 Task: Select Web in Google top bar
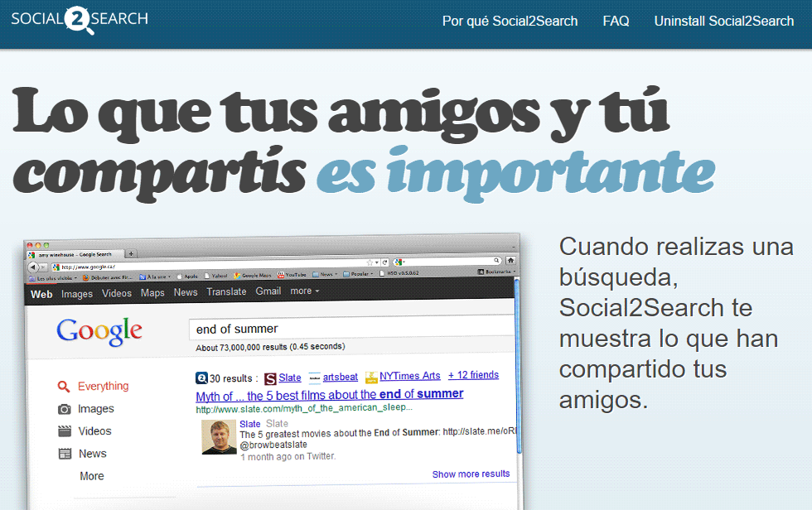tap(41, 294)
